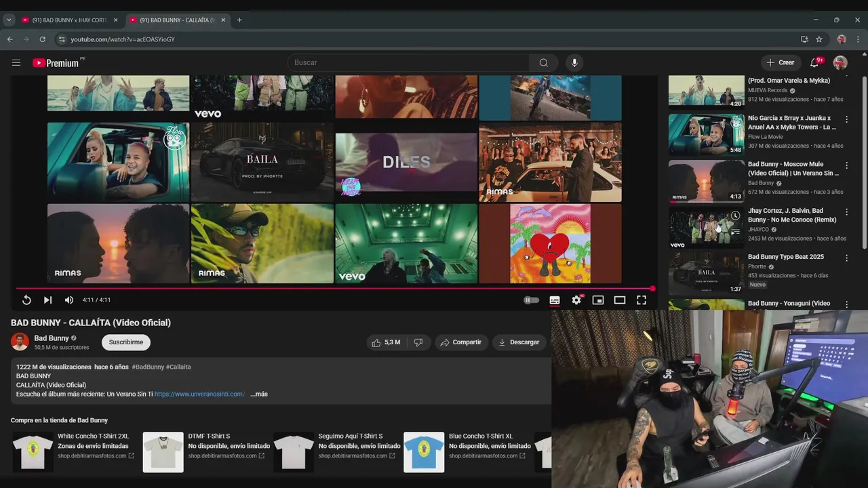Open the Nio Garcia x Brray sidebar thumbnail
The image size is (868, 488).
(706, 134)
